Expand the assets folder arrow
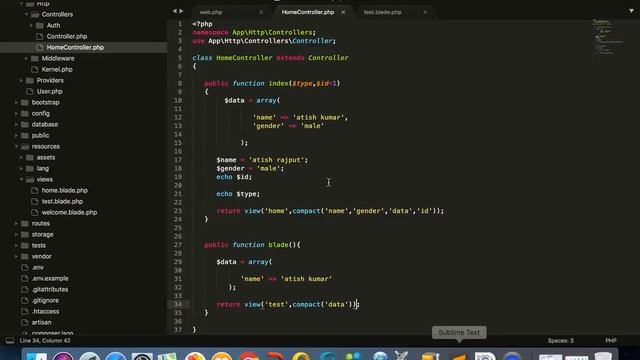This screenshot has width=640, height=360. coord(21,158)
